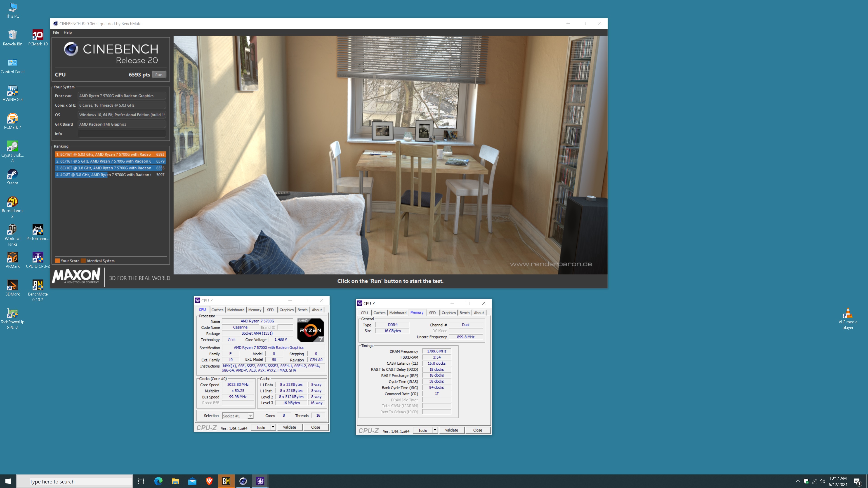Click Close button in right CPU-Z window
Screen dimensions: 868x488
477,430
